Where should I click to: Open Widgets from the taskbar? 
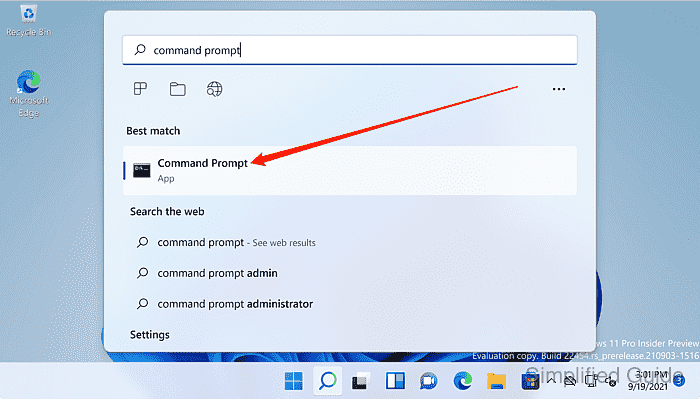point(395,381)
